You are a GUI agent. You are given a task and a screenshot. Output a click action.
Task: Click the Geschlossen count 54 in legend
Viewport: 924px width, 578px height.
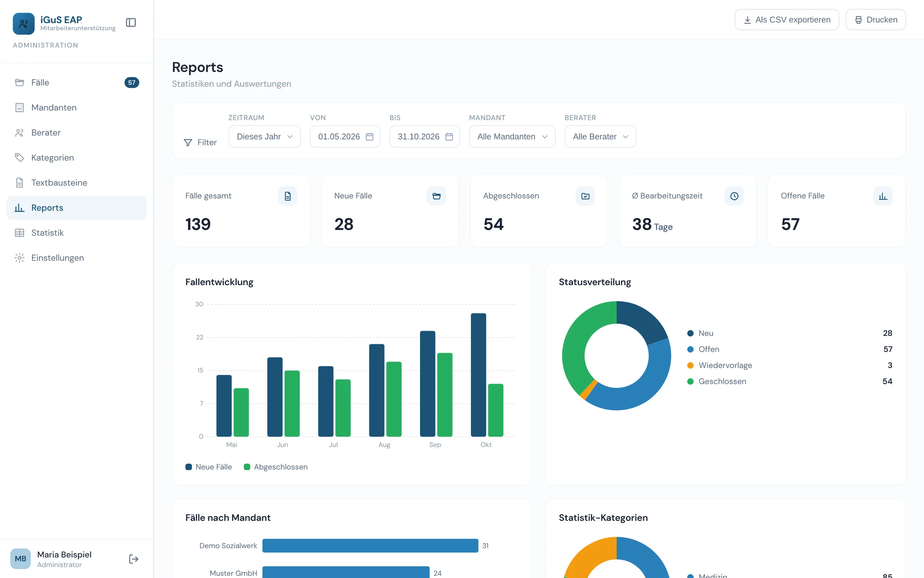(x=887, y=381)
